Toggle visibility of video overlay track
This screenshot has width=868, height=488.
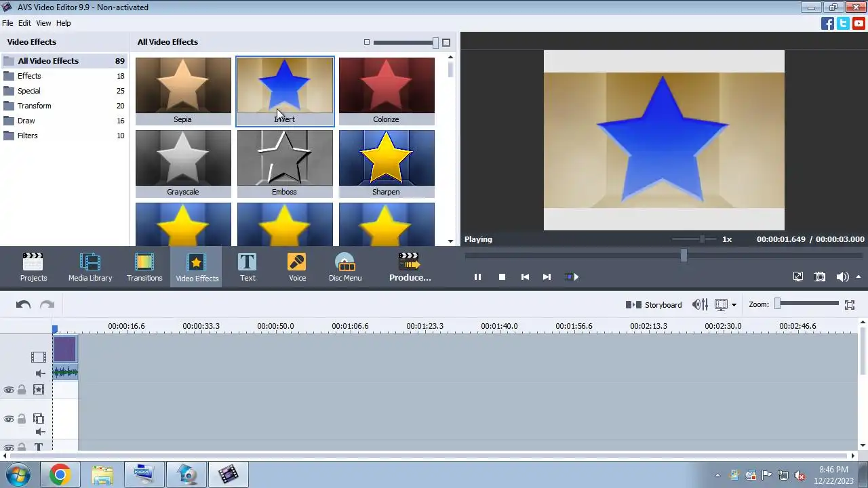9,419
